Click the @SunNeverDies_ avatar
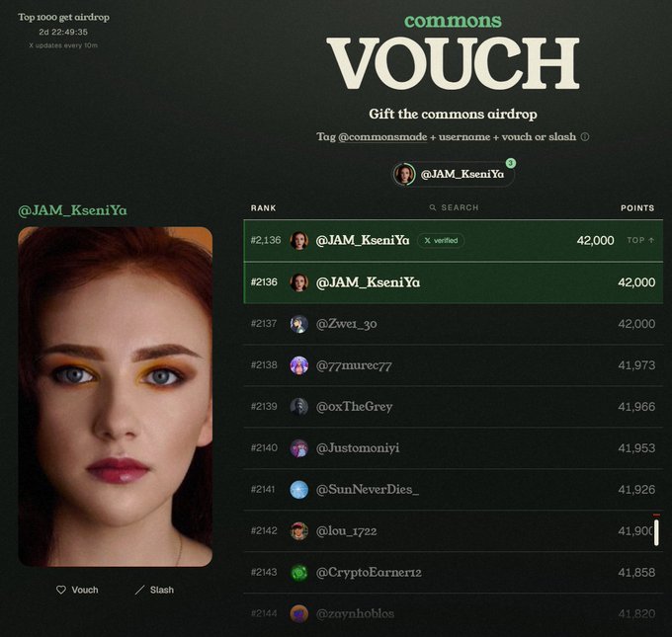672x637 pixels. tap(299, 490)
